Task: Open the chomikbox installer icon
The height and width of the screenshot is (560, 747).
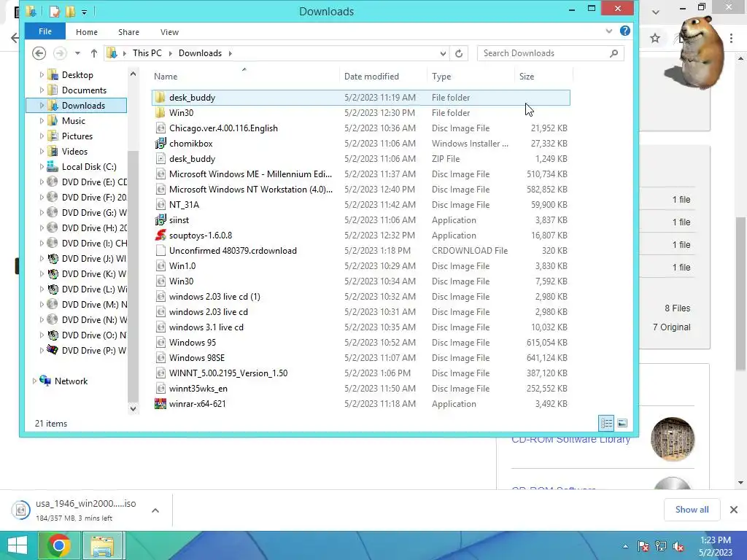Action: pyautogui.click(x=160, y=144)
